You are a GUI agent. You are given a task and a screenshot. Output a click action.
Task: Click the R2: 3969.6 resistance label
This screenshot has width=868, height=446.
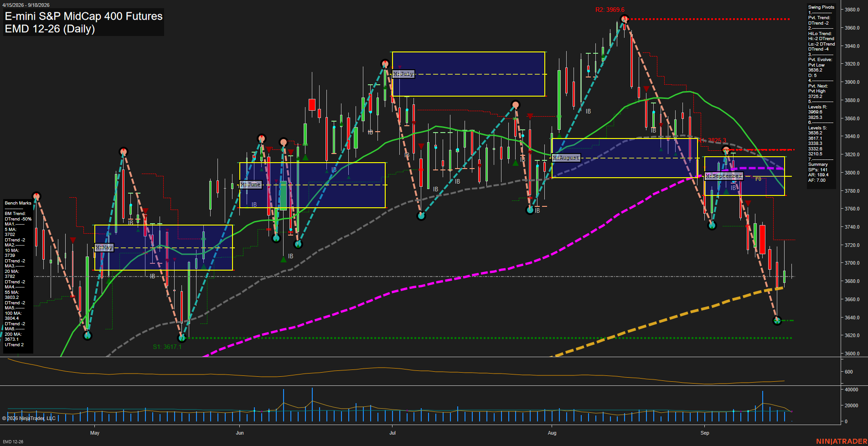[610, 10]
